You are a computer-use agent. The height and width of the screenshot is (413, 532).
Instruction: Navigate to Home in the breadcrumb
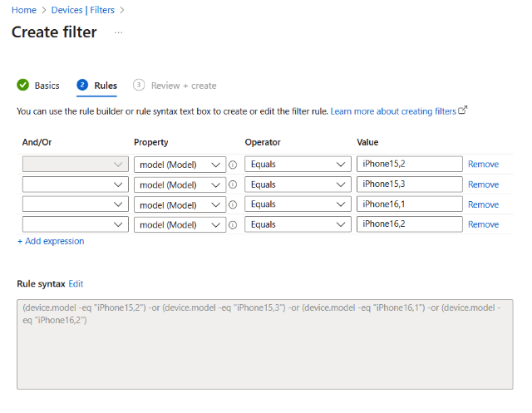pyautogui.click(x=23, y=10)
